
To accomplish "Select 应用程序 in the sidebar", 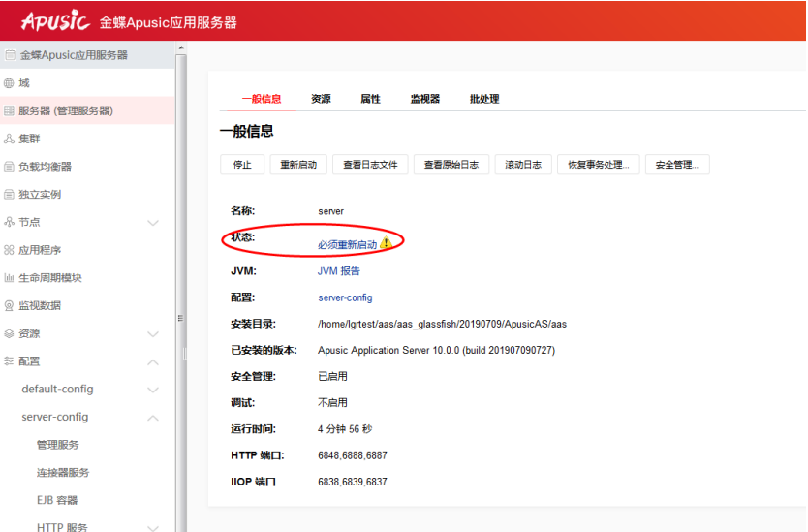I will coord(87,250).
